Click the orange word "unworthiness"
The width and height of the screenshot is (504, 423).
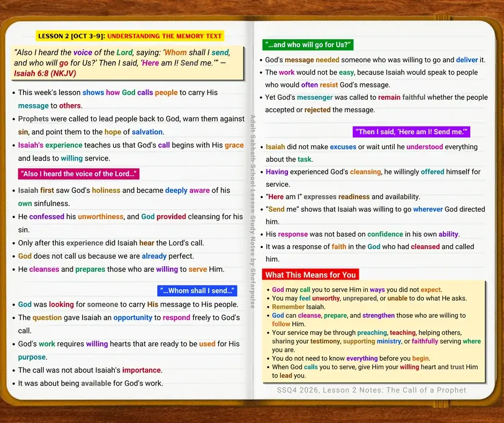tap(101, 217)
